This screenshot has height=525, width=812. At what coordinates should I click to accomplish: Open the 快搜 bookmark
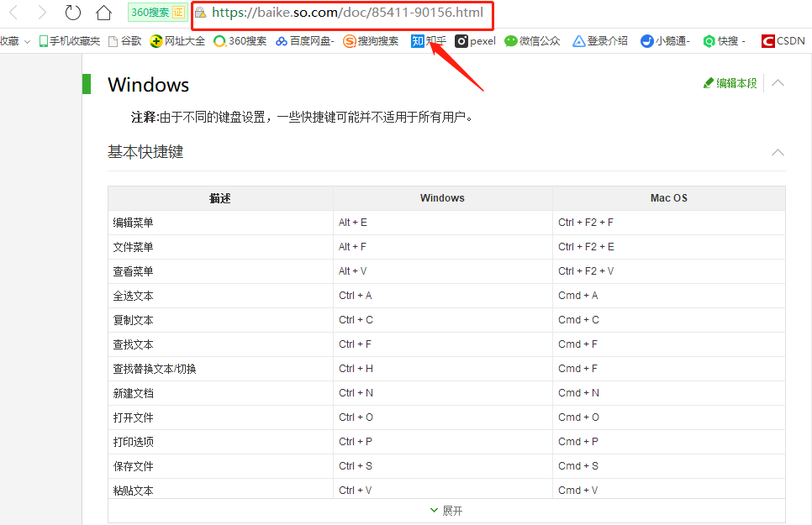point(724,41)
